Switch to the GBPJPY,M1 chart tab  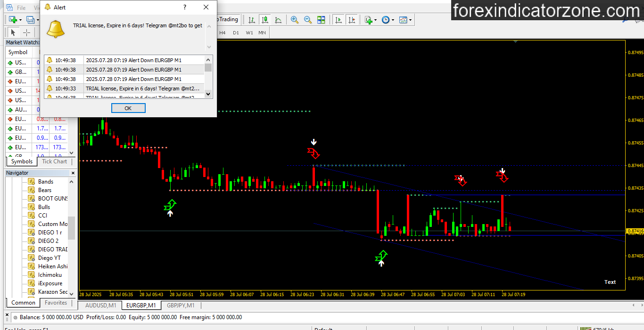pos(181,306)
